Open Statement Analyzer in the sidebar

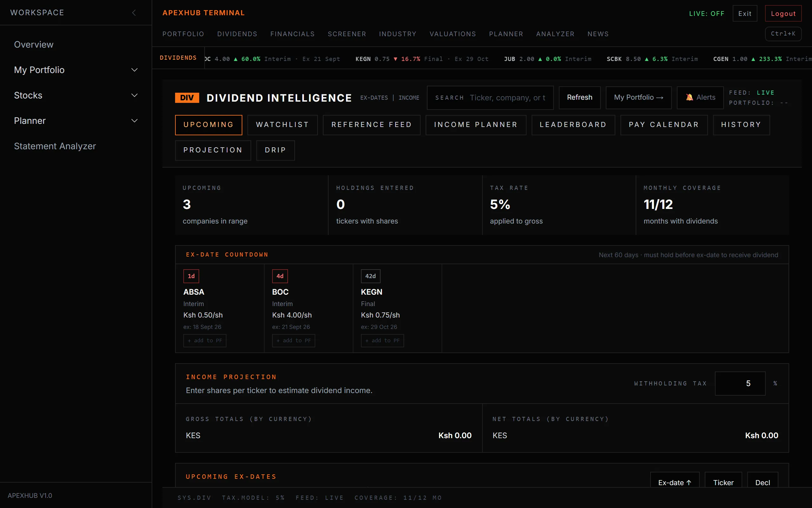[55, 146]
